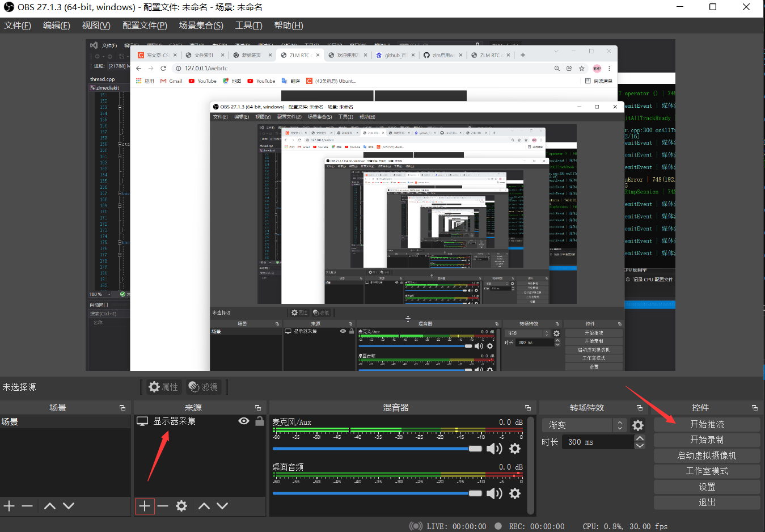Select the 场景 item in the scene list
Image resolution: width=765 pixels, height=532 pixels.
point(17,421)
